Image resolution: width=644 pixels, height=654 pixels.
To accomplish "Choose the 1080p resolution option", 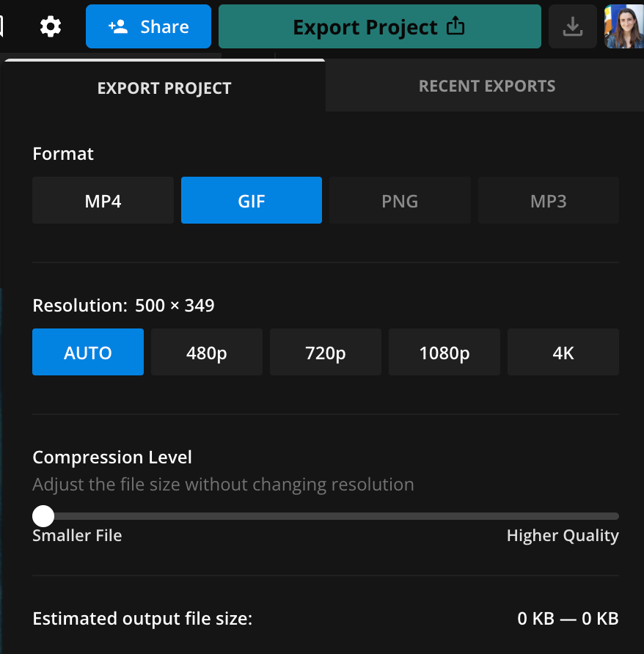I will pyautogui.click(x=444, y=353).
